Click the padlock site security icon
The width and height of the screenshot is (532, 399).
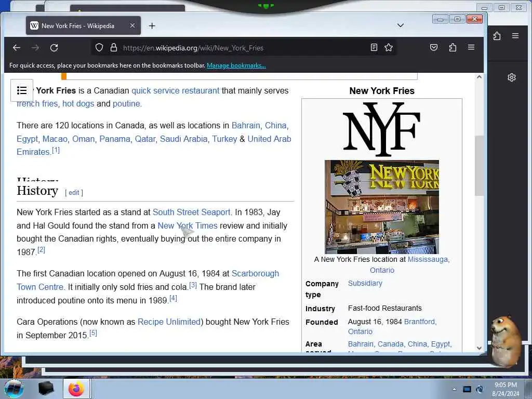point(114,47)
